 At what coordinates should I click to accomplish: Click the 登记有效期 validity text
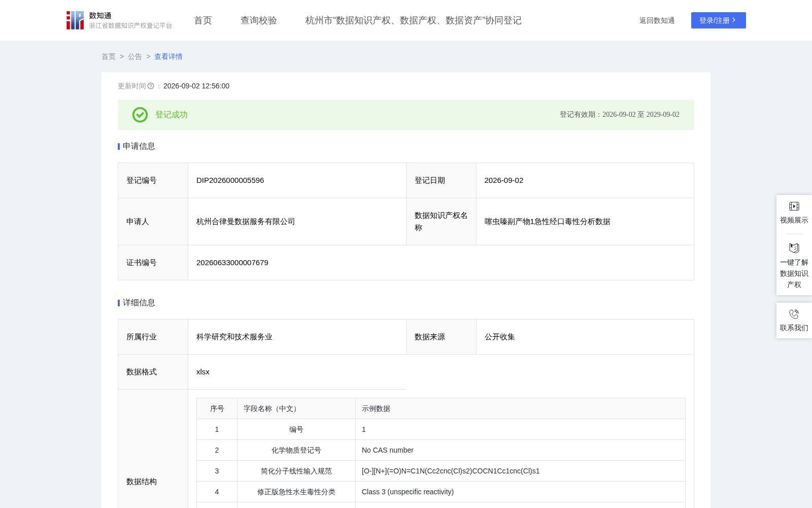(620, 115)
